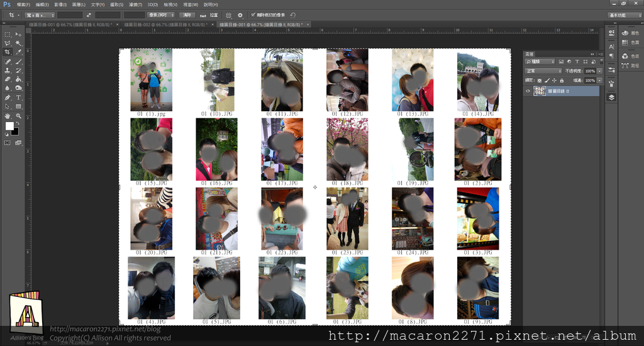
Task: Open the fill 填滿 slider arrow
Action: pyautogui.click(x=599, y=81)
